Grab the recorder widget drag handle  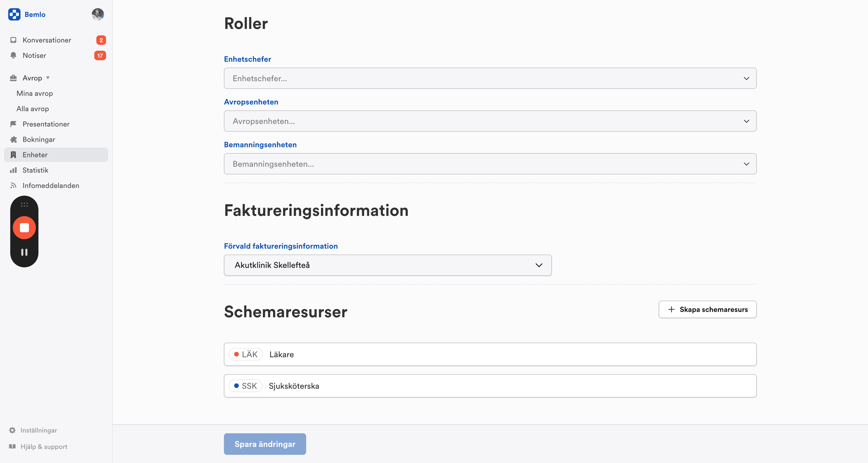tap(24, 204)
